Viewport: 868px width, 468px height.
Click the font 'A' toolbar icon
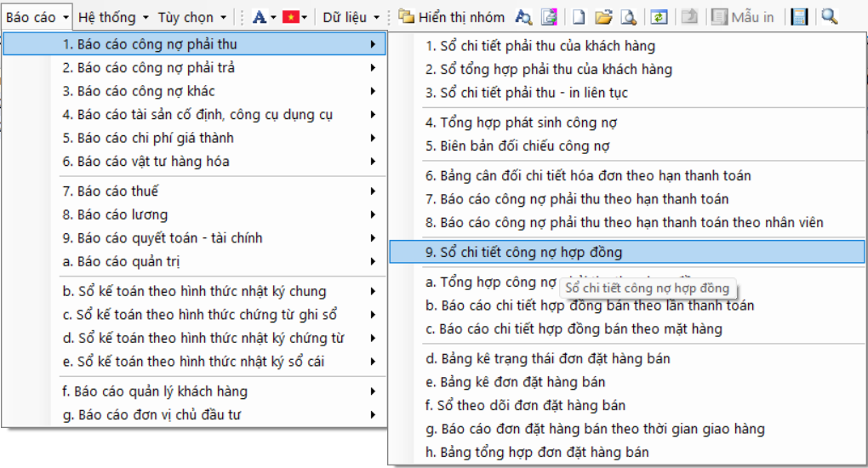click(x=260, y=17)
